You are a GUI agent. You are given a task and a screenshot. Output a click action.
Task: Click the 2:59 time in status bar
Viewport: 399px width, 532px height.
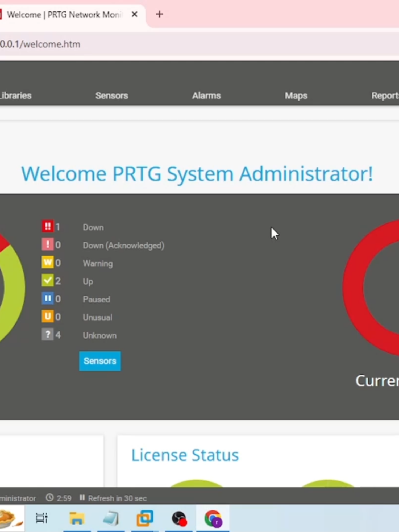64,498
